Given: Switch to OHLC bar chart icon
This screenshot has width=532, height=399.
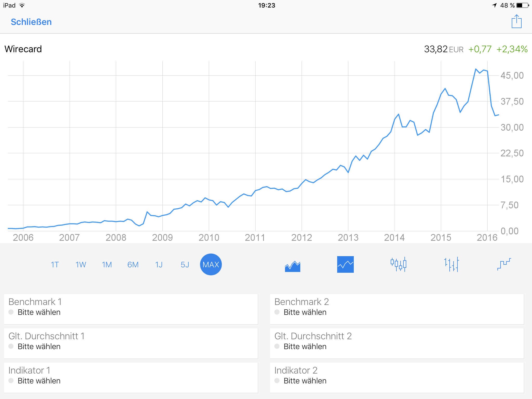Looking at the screenshot, I should click(451, 264).
